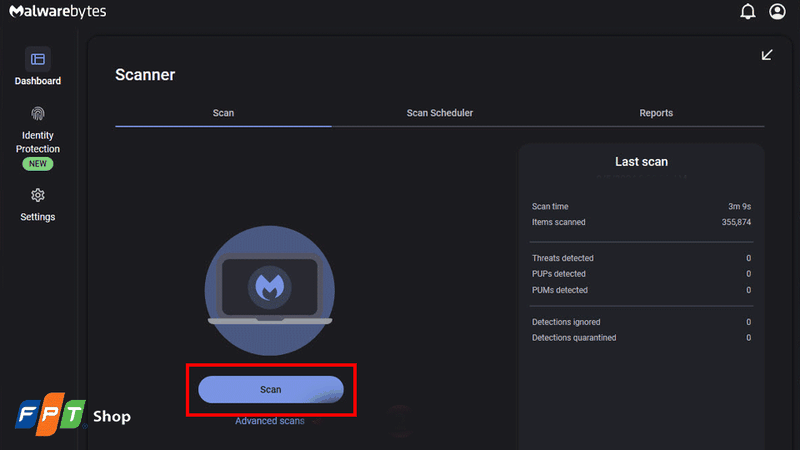Viewport: 800px width, 450px height.
Task: Click the Scanner page title
Action: (145, 75)
